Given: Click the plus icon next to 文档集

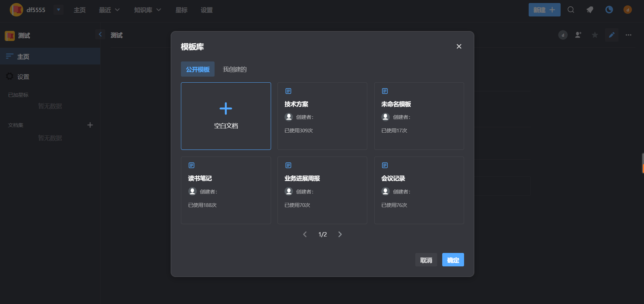Looking at the screenshot, I should click(90, 125).
